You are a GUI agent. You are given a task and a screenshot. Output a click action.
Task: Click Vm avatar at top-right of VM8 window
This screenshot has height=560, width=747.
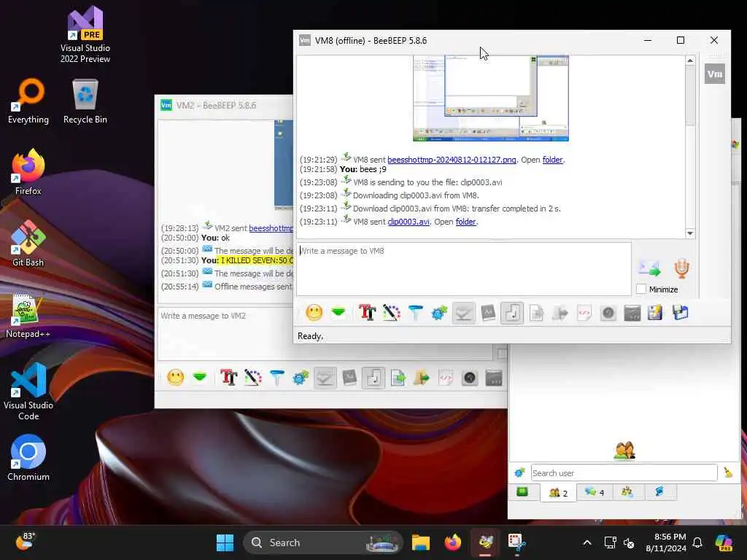(715, 74)
